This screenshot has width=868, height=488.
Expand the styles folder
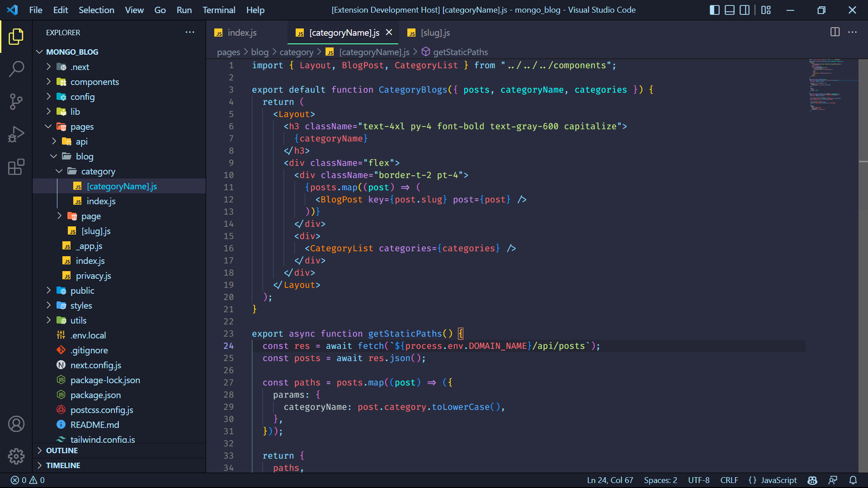[x=81, y=305]
